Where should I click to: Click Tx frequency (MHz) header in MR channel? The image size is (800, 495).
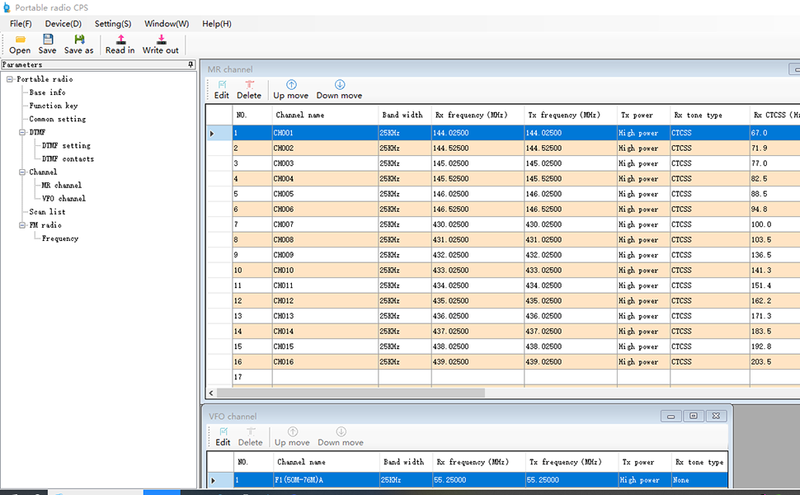[570, 115]
